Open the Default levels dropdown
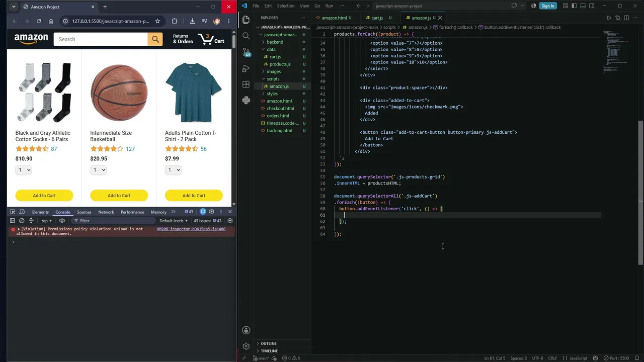Viewport: 644px width, 362px height. [x=174, y=221]
